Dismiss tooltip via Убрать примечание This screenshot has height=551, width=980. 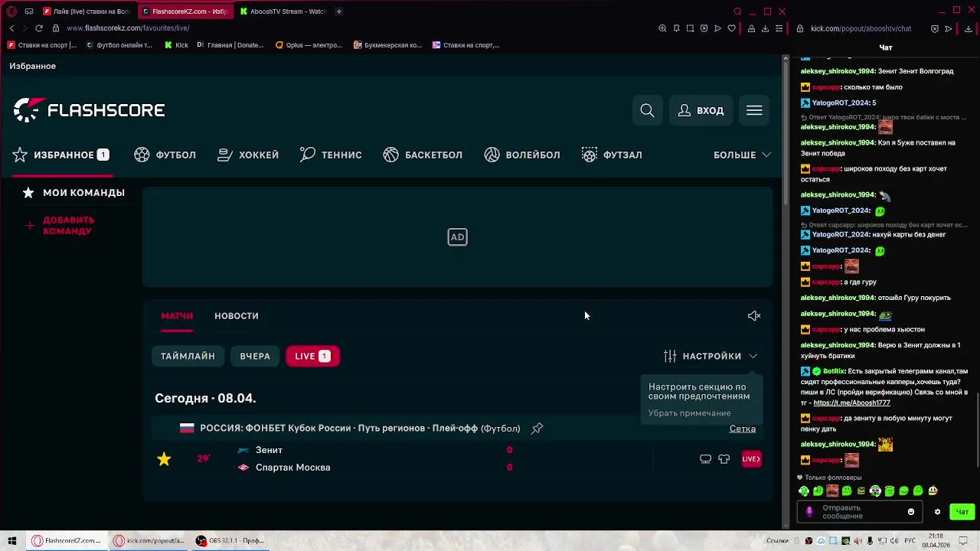689,413
